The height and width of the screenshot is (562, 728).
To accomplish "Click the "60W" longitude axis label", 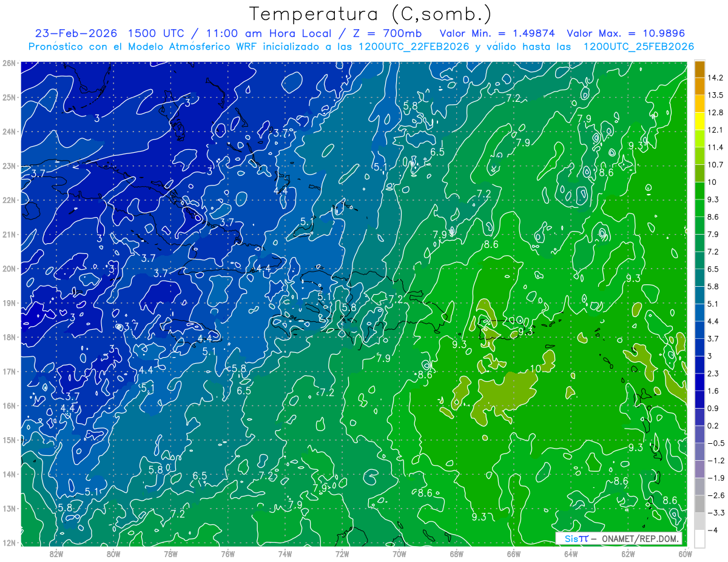I will [685, 554].
